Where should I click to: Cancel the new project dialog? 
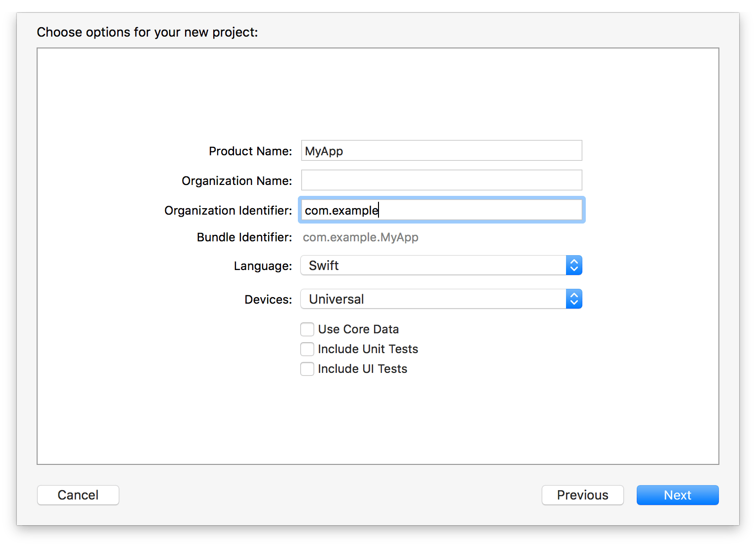78,495
